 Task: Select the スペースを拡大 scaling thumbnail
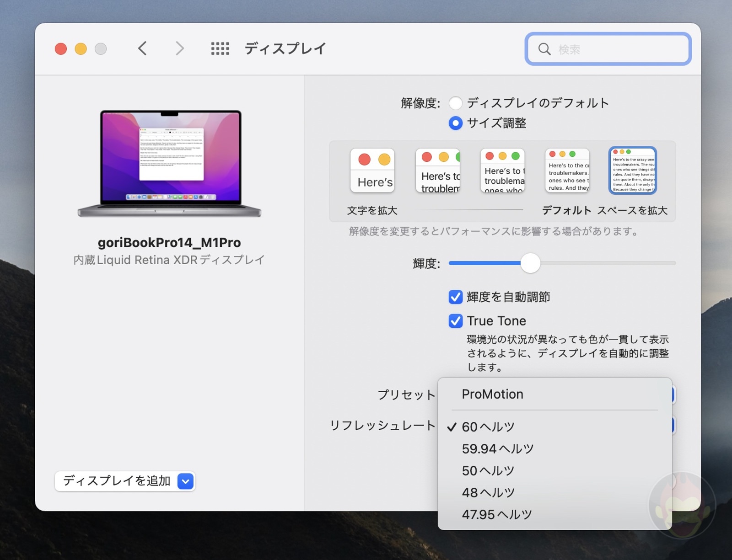point(632,171)
